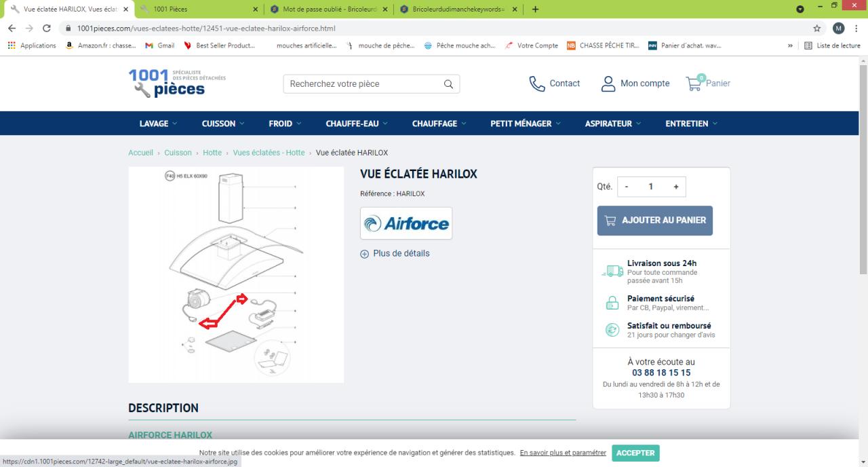This screenshot has height=467, width=868.
Task: Click the Plus de détails plus icon
Action: [x=365, y=254]
